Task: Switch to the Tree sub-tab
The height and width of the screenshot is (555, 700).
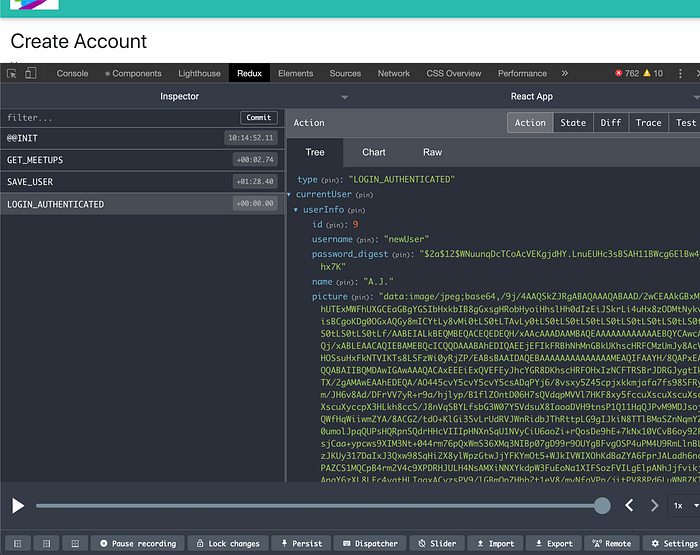Action: (315, 152)
